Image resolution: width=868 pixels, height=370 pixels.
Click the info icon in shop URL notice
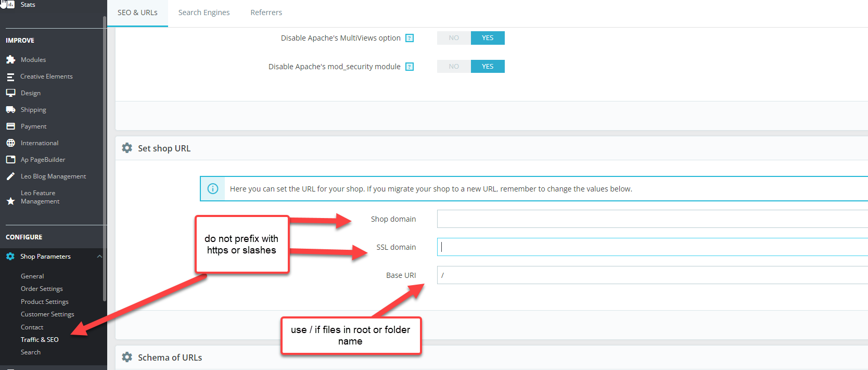(213, 189)
